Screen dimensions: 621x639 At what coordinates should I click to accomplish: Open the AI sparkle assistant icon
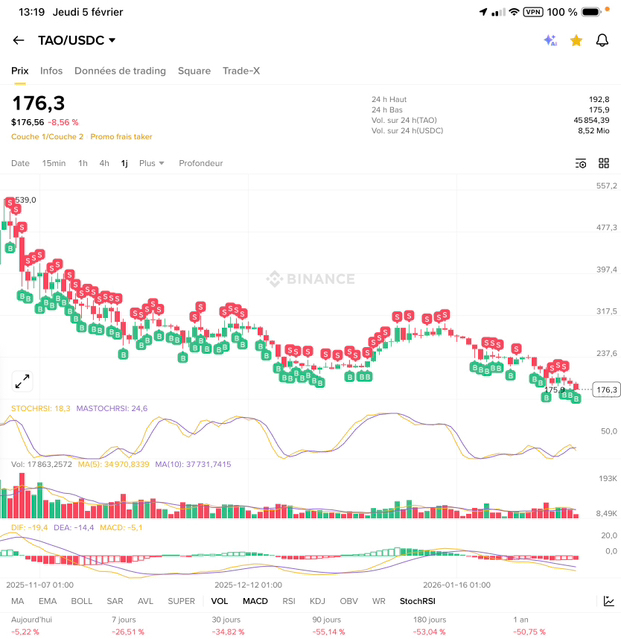551,40
